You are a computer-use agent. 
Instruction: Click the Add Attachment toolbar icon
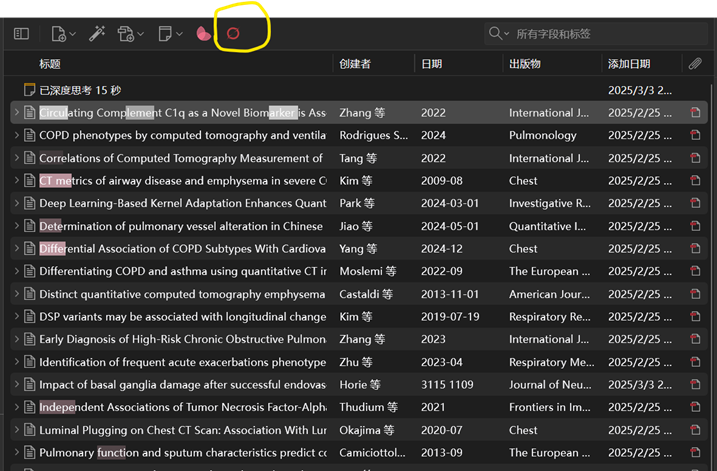click(127, 34)
